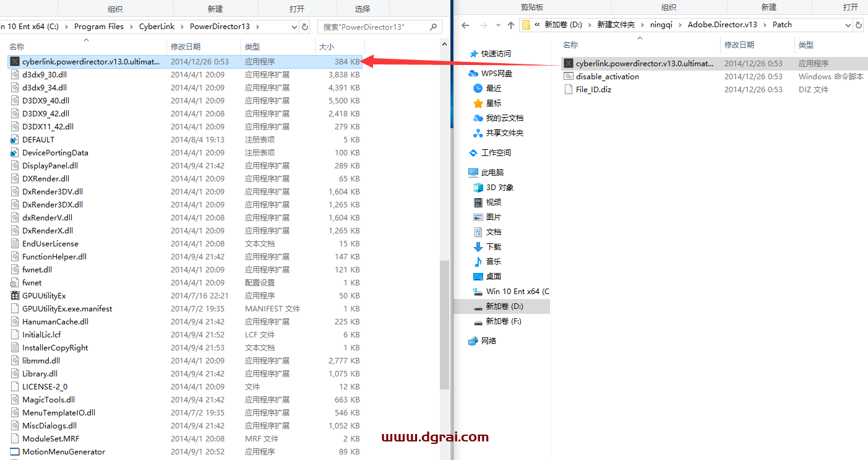Select GPUUtilityEx.exe.manifest file row
The image size is (868, 460).
pyautogui.click(x=185, y=308)
